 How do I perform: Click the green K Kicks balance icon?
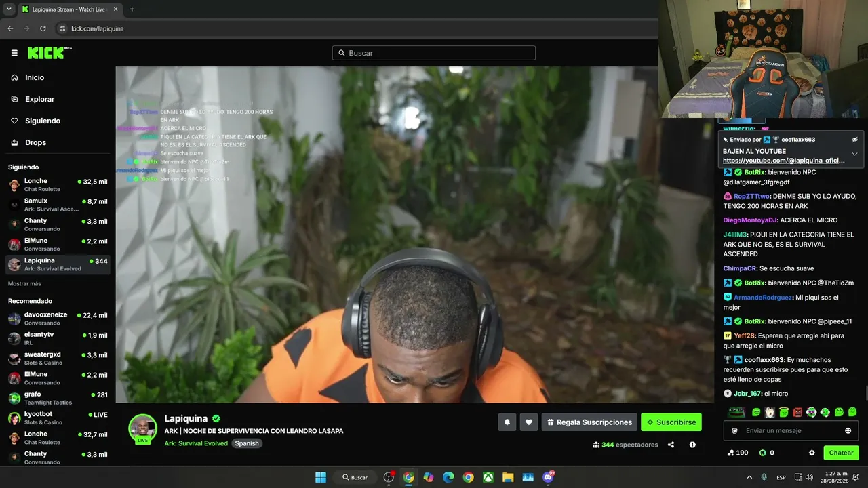[x=762, y=453]
